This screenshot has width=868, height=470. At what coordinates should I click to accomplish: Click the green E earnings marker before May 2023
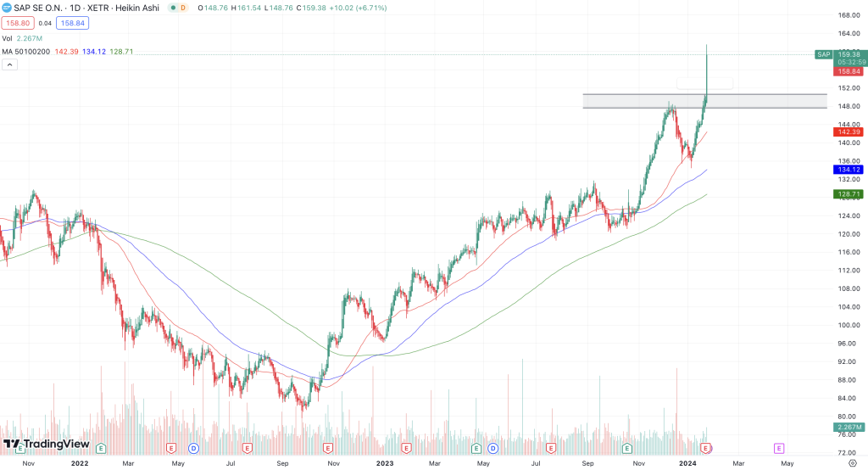pos(476,448)
